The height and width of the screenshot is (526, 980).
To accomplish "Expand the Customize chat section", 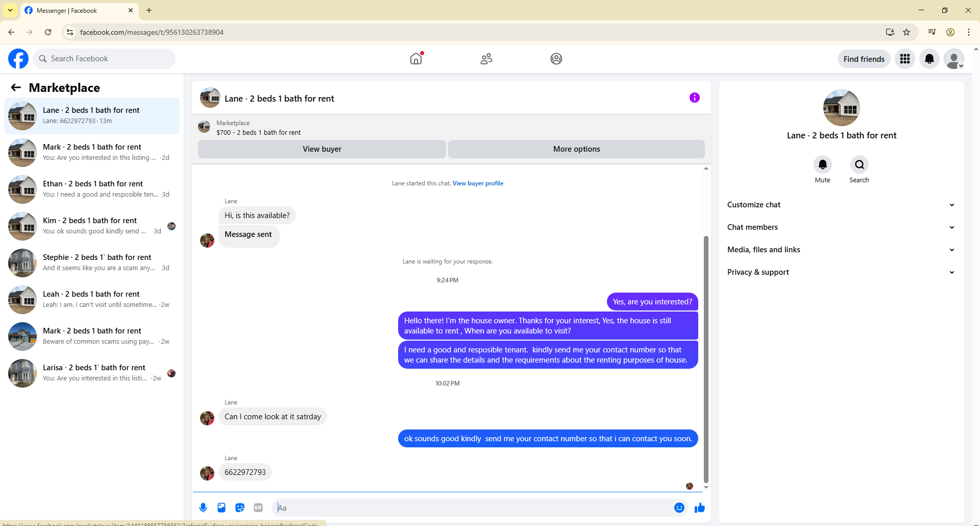I will pyautogui.click(x=841, y=205).
